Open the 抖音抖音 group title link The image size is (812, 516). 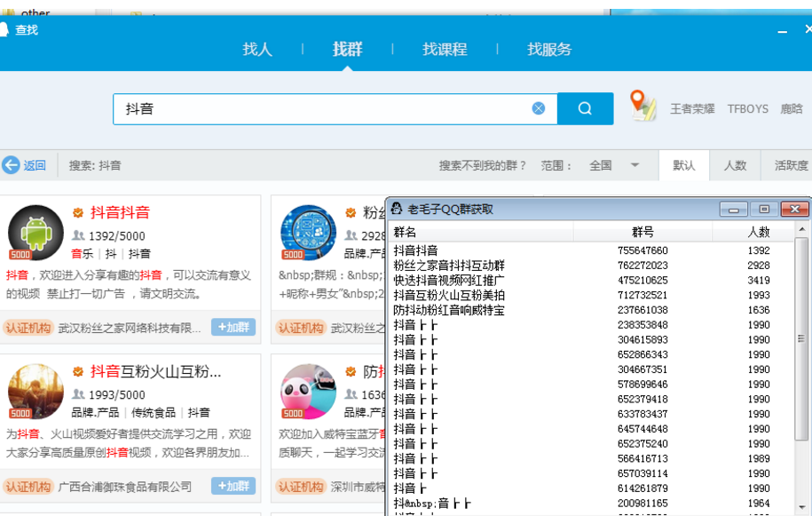(120, 212)
